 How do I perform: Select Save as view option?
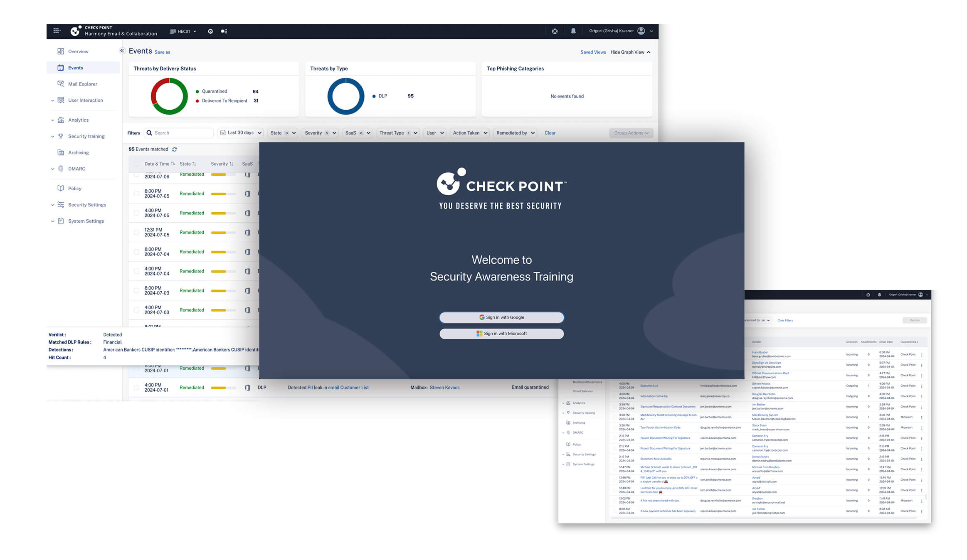point(161,52)
